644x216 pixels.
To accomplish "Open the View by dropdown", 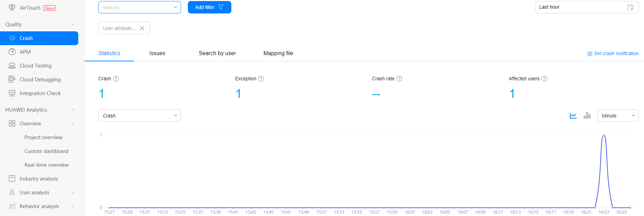I will [139, 8].
